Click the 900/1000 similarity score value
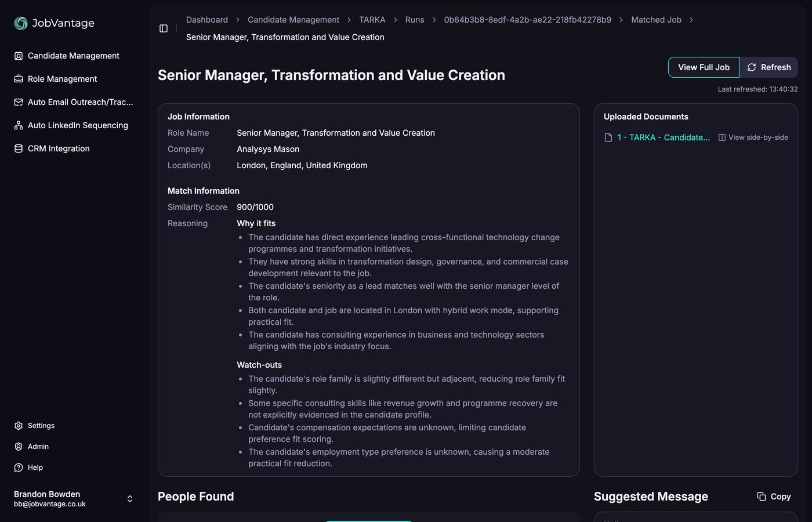Image resolution: width=812 pixels, height=522 pixels. [x=255, y=207]
